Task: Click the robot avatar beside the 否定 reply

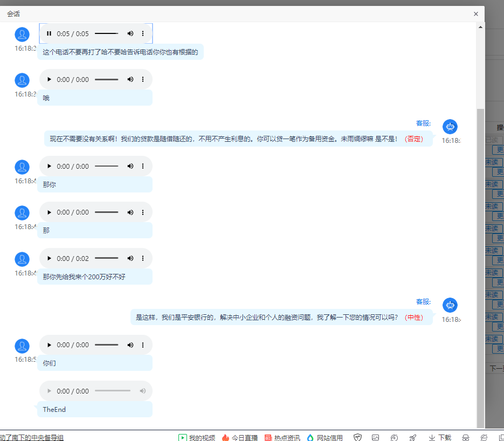Action: pyautogui.click(x=450, y=127)
